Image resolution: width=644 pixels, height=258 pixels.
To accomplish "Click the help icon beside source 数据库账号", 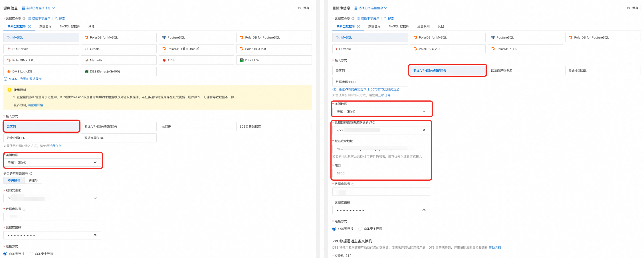I will tap(24, 209).
